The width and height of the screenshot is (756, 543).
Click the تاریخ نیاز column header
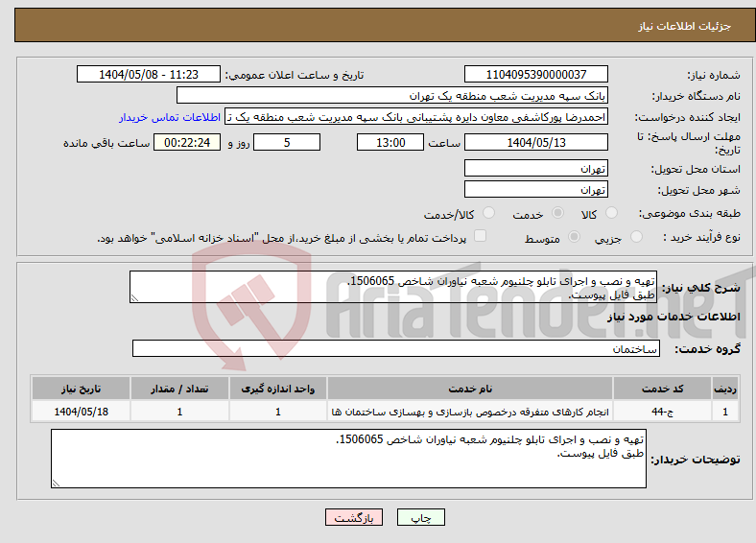pos(81,389)
